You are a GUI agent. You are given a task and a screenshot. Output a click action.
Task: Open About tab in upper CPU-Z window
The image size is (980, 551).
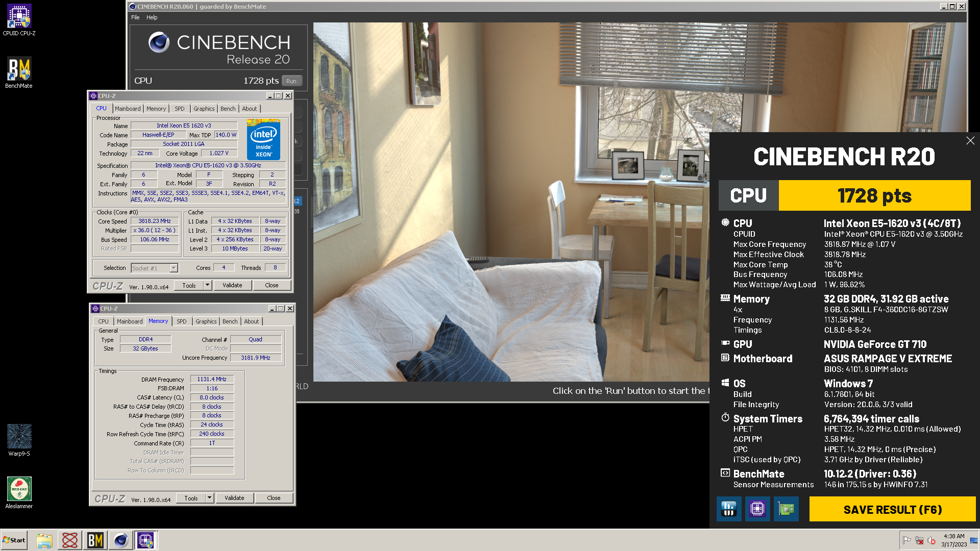pos(250,109)
